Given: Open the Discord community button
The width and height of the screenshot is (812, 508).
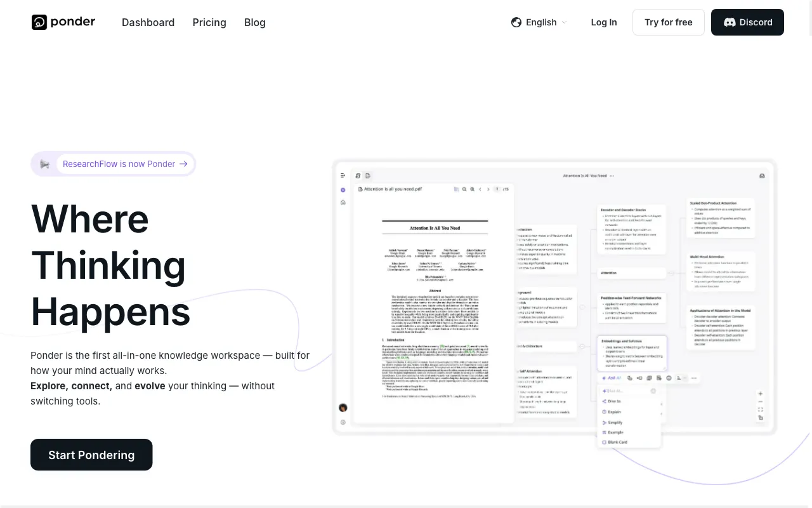Looking at the screenshot, I should click(747, 22).
